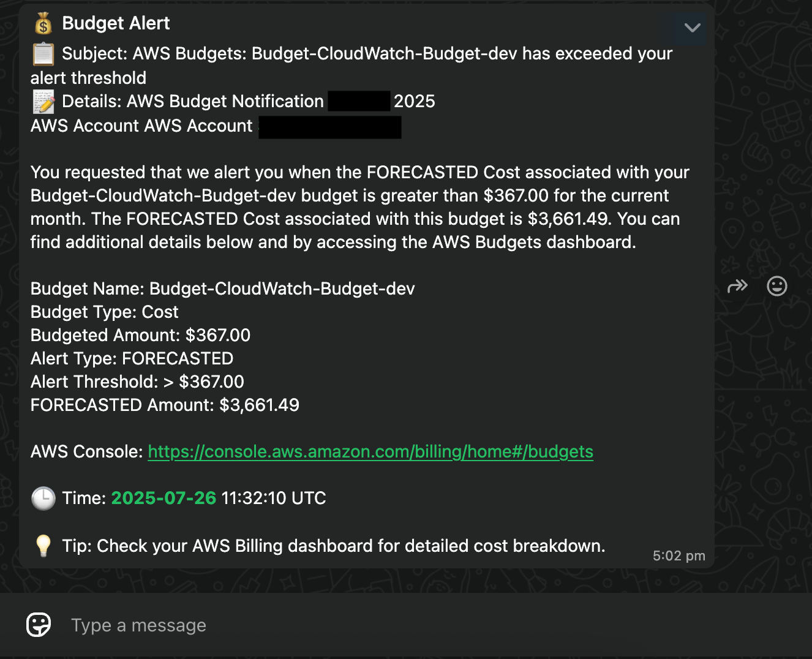This screenshot has height=659, width=812.
Task: Open the emoji reaction smiley icon
Action: click(x=776, y=286)
